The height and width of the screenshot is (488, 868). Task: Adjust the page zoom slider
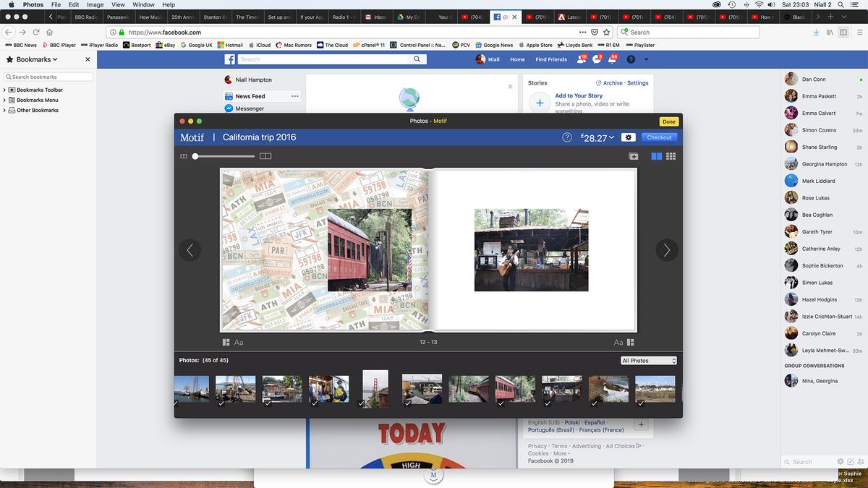(195, 155)
